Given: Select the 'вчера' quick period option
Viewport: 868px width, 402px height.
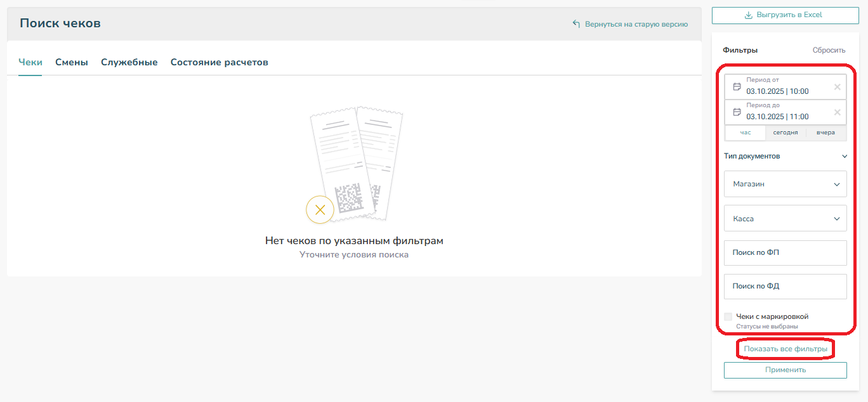Looking at the screenshot, I should click(x=825, y=133).
